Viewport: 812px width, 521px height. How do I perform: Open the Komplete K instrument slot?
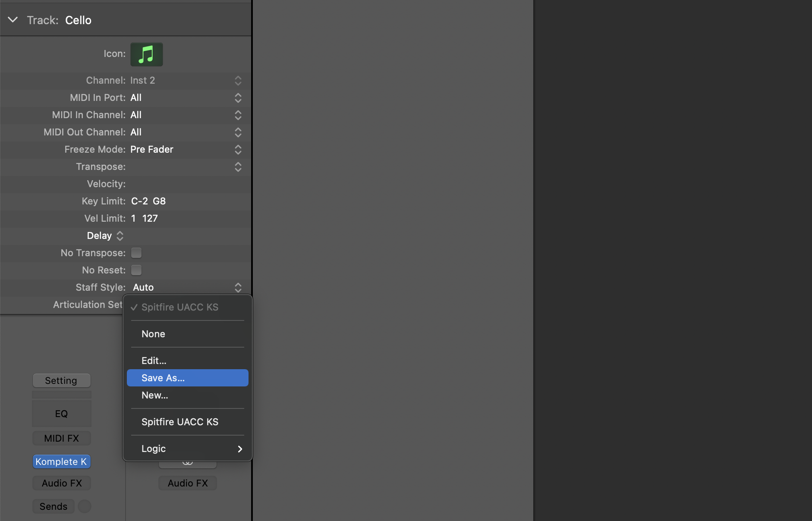pyautogui.click(x=61, y=461)
